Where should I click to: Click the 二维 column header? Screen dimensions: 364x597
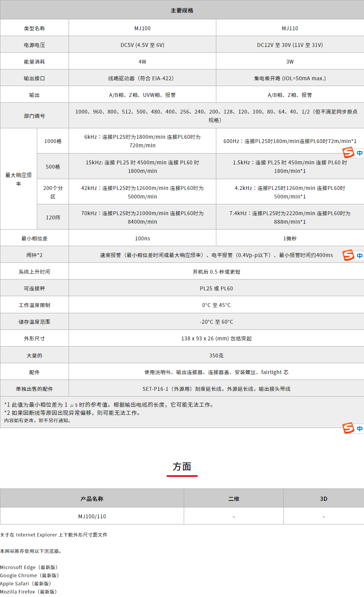[233, 499]
